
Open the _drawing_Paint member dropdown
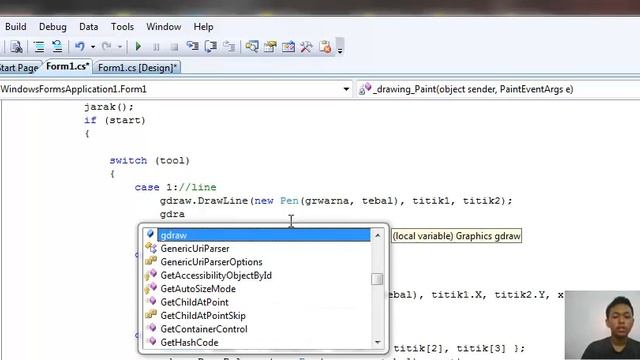click(498, 89)
